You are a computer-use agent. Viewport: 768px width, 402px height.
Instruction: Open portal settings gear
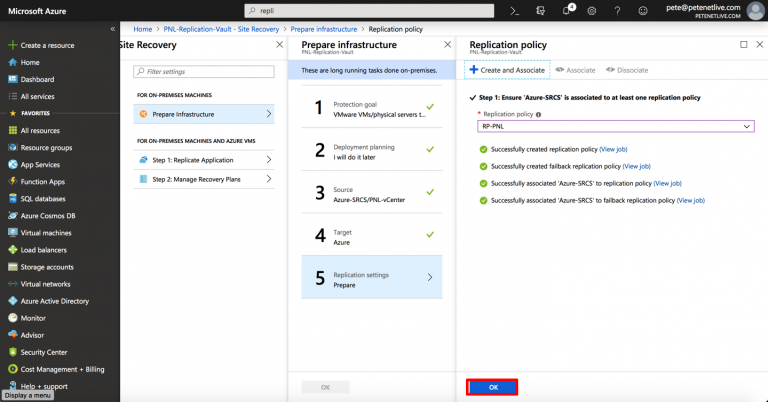[x=592, y=11]
